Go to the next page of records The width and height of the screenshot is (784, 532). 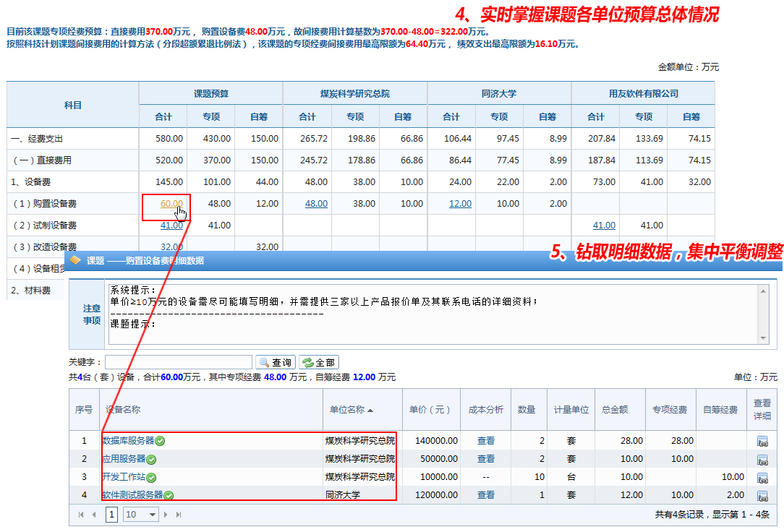166,515
